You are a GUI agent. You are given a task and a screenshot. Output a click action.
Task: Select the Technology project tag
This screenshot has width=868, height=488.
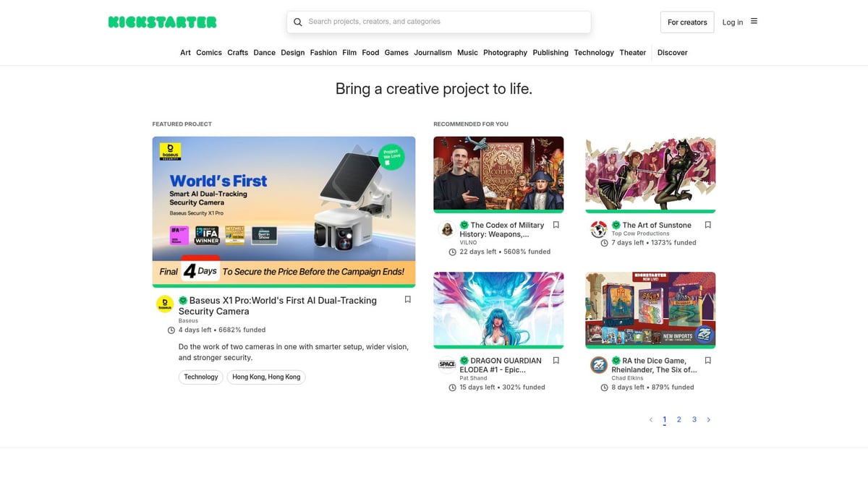click(200, 377)
